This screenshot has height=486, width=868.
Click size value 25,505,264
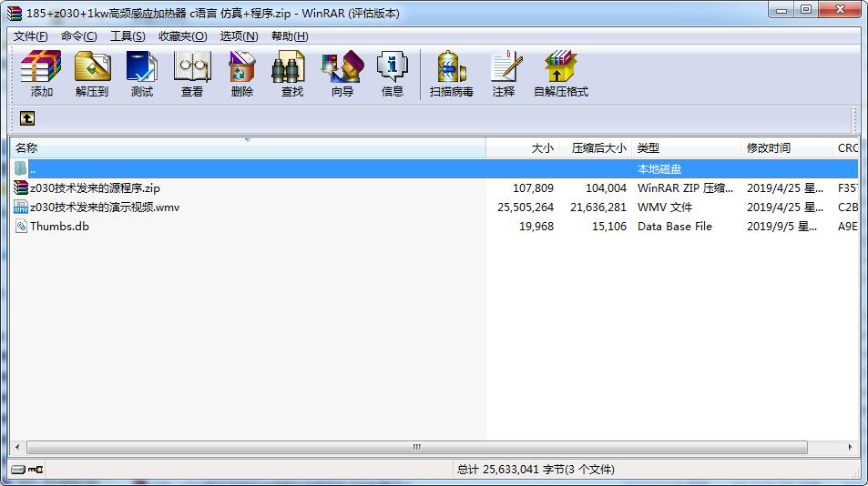526,208
